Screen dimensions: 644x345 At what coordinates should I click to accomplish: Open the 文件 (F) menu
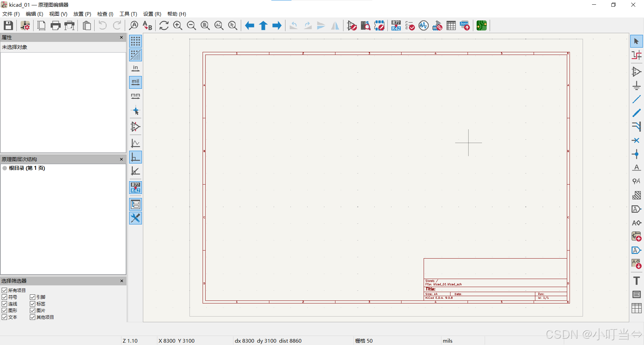[11, 14]
